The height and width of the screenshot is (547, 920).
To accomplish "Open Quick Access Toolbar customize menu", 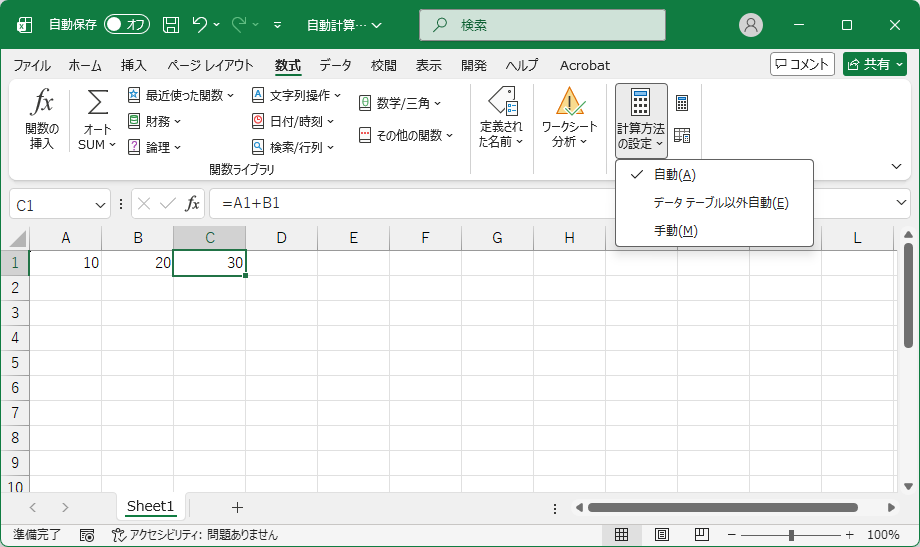I will pos(277,25).
